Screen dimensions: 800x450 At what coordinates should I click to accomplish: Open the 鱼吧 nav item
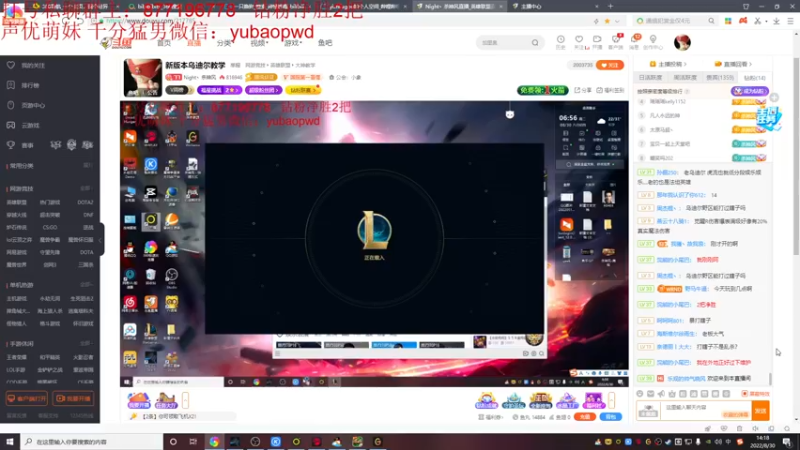(x=325, y=43)
